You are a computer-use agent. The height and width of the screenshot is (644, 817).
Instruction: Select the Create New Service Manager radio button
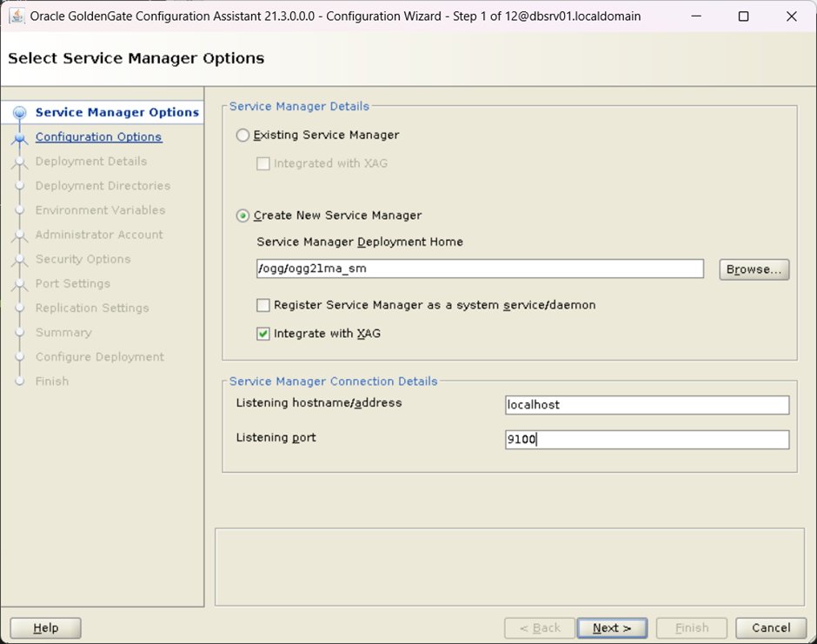pos(242,216)
